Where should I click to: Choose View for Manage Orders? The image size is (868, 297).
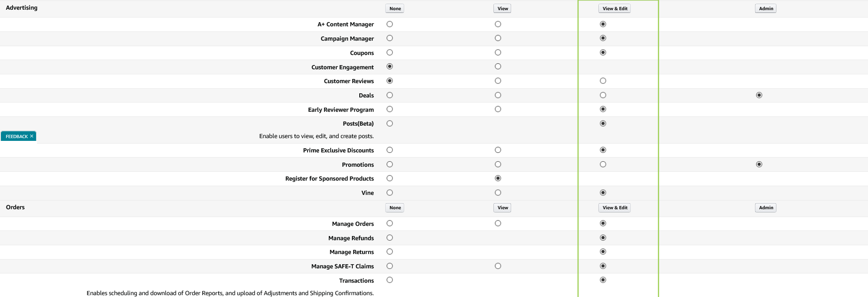tap(498, 223)
